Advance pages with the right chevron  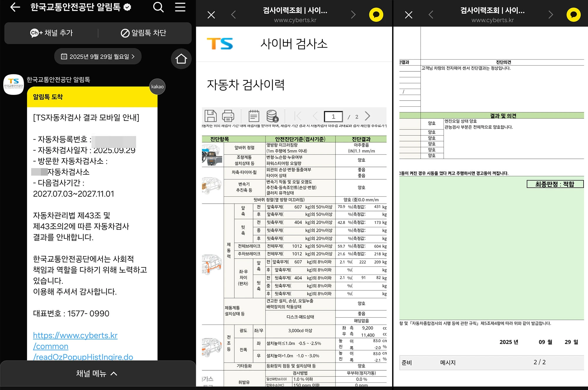coord(368,116)
